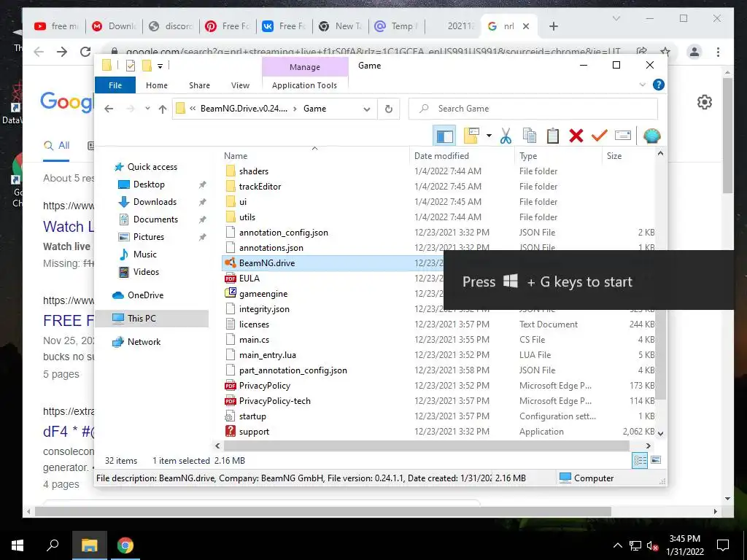The width and height of the screenshot is (747, 560).
Task: Click the Paste clipboard icon
Action: point(553,136)
